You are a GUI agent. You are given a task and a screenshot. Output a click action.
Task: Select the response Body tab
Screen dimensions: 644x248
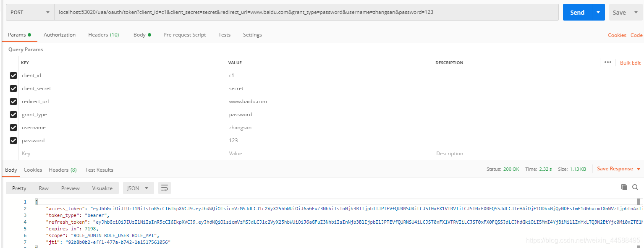(11, 170)
